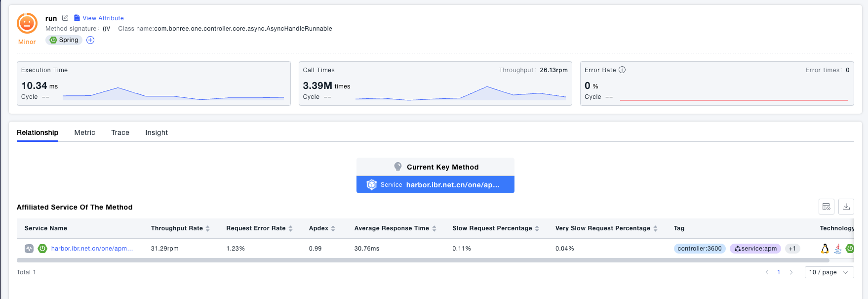The image size is (868, 299).
Task: Sort by Apdex column
Action: click(333, 228)
